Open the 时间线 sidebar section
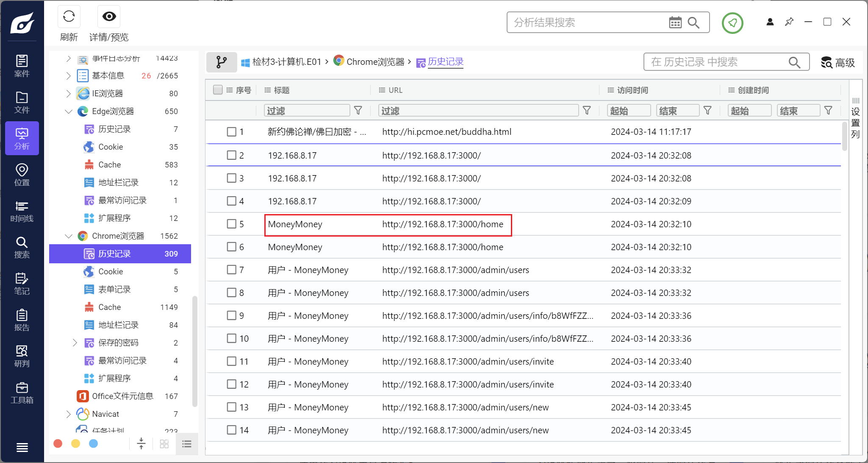Image resolution: width=868 pixels, height=463 pixels. click(x=22, y=211)
